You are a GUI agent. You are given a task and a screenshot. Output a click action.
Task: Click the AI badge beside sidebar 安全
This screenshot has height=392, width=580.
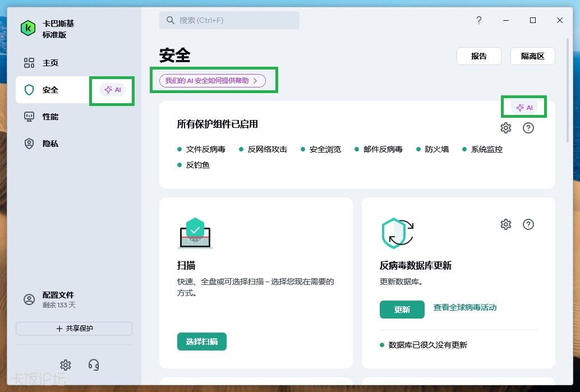point(112,90)
